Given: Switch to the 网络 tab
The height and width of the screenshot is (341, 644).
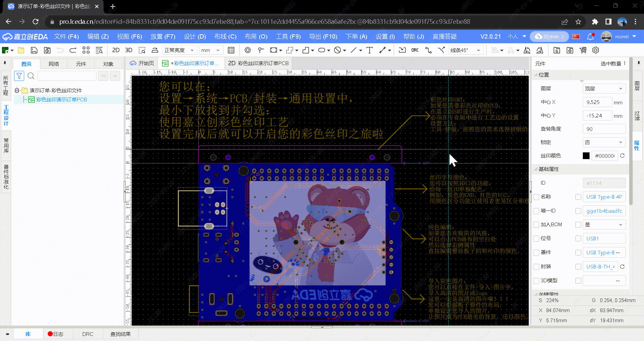Looking at the screenshot, I should 54,64.
